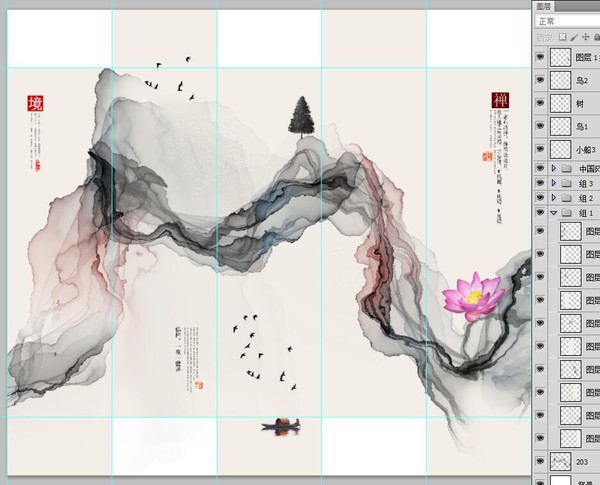Expand the 组 3 group
600x485 pixels.
(554, 183)
